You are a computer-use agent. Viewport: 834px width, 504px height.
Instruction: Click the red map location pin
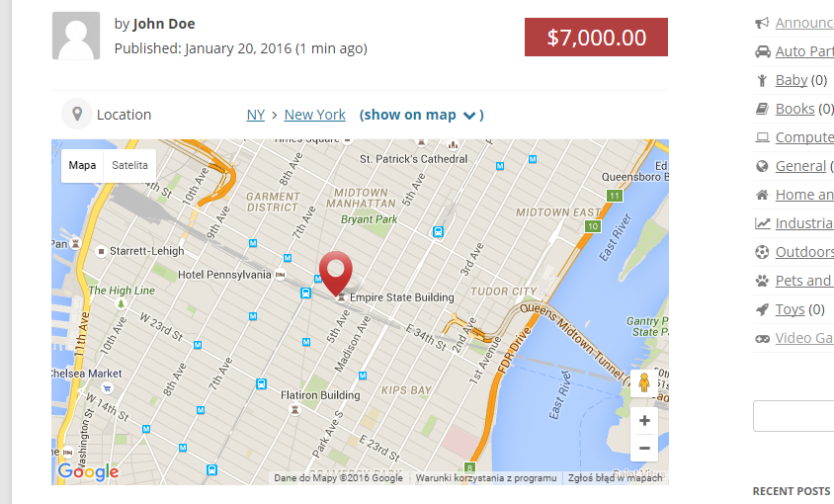pos(336,269)
